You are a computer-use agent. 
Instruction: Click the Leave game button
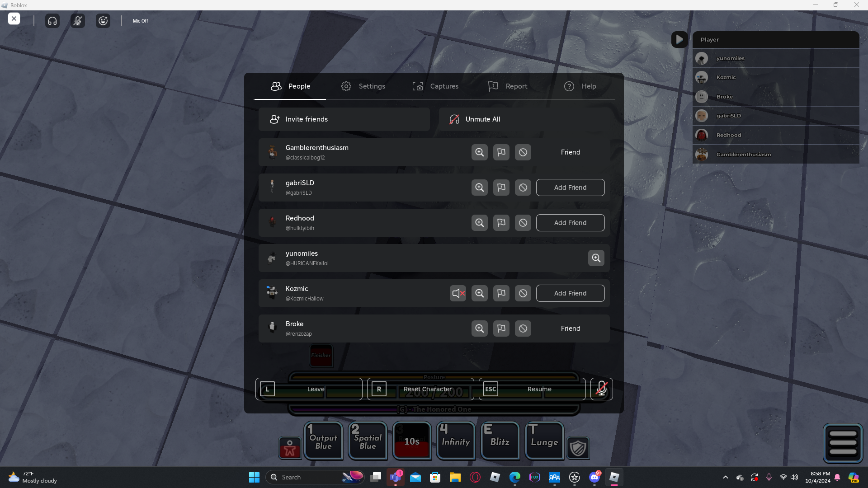click(309, 389)
